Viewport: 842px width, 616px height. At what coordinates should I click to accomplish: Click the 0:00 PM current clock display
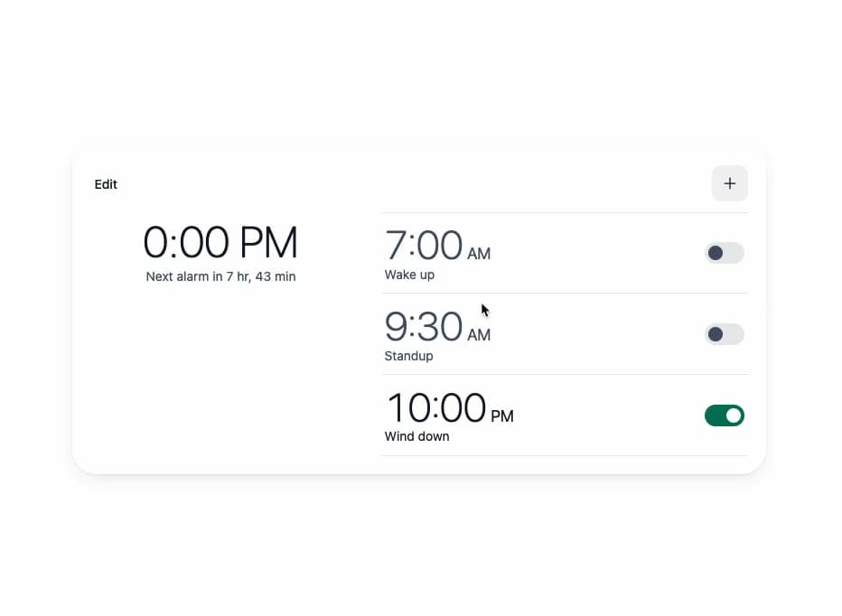click(220, 242)
